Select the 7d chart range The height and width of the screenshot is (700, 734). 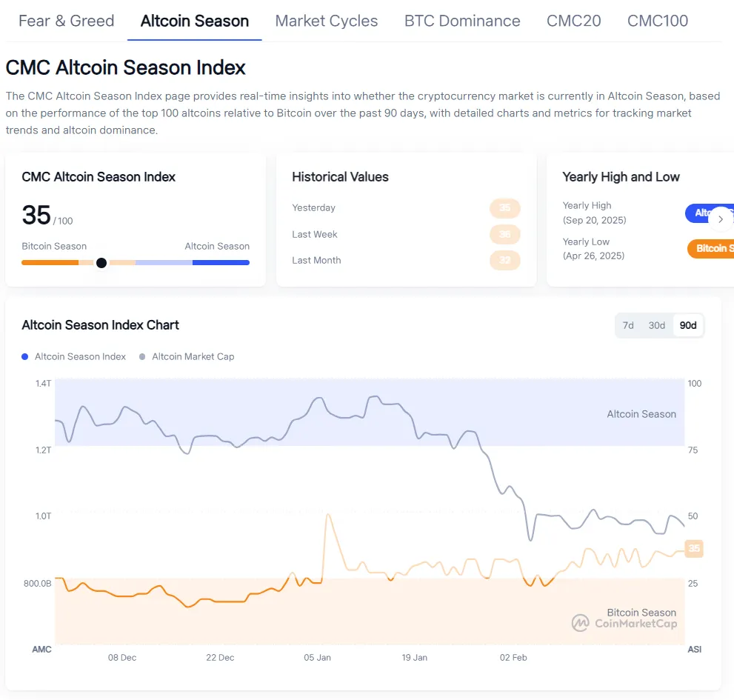pyautogui.click(x=628, y=325)
